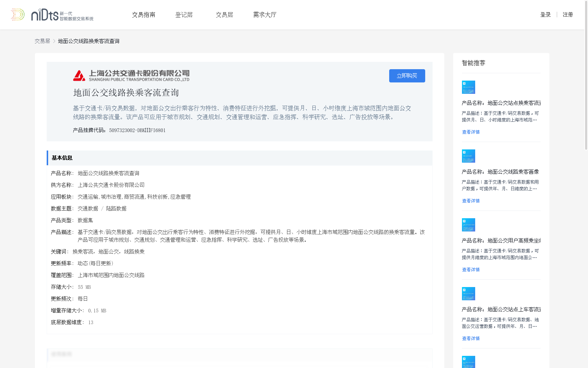Click product name 地面公交线路乘客画像 title
This screenshot has width=588, height=368.
[501, 172]
